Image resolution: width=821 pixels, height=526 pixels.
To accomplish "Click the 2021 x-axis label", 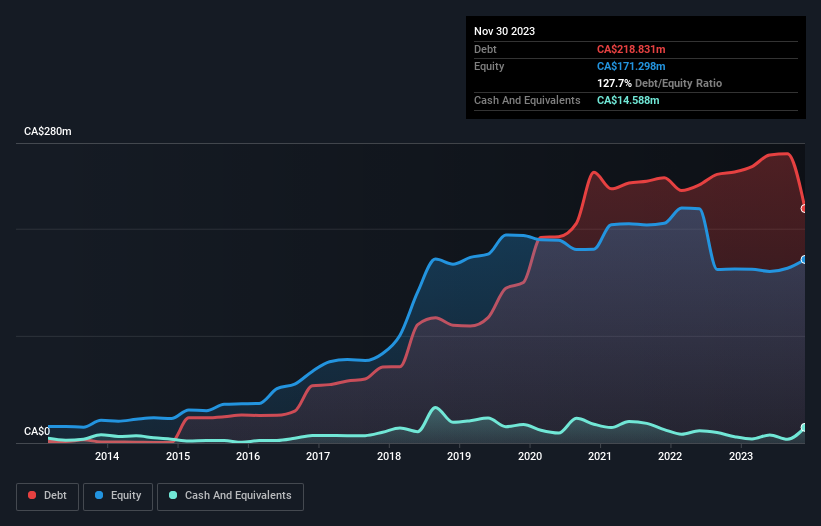I will (600, 456).
